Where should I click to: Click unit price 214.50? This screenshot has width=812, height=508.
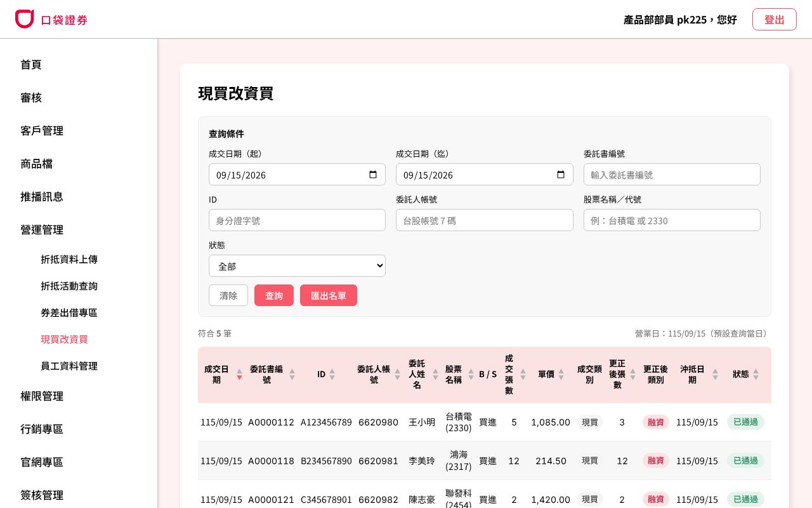[x=551, y=460]
